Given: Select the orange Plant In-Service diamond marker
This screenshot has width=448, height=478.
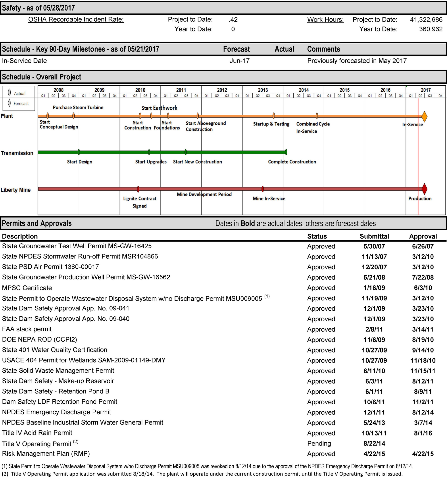Looking at the screenshot, I should [425, 116].
